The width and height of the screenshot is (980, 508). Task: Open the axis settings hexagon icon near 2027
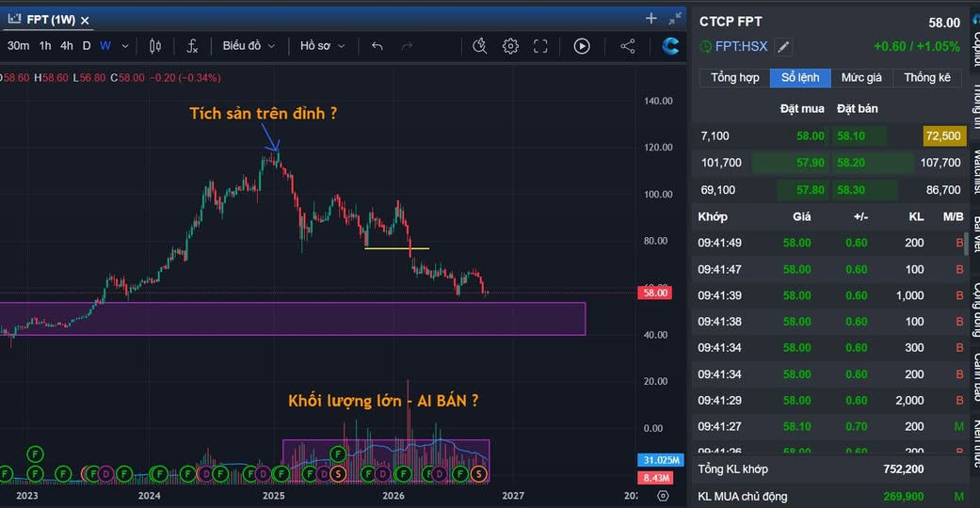pos(663,496)
